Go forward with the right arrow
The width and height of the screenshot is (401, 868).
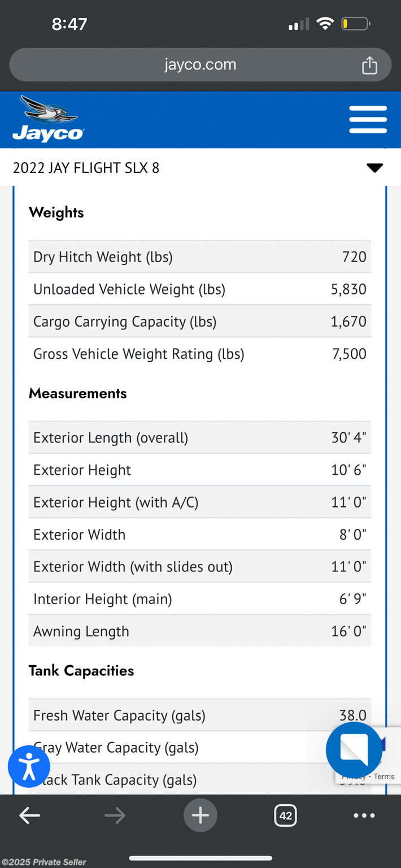tap(115, 815)
